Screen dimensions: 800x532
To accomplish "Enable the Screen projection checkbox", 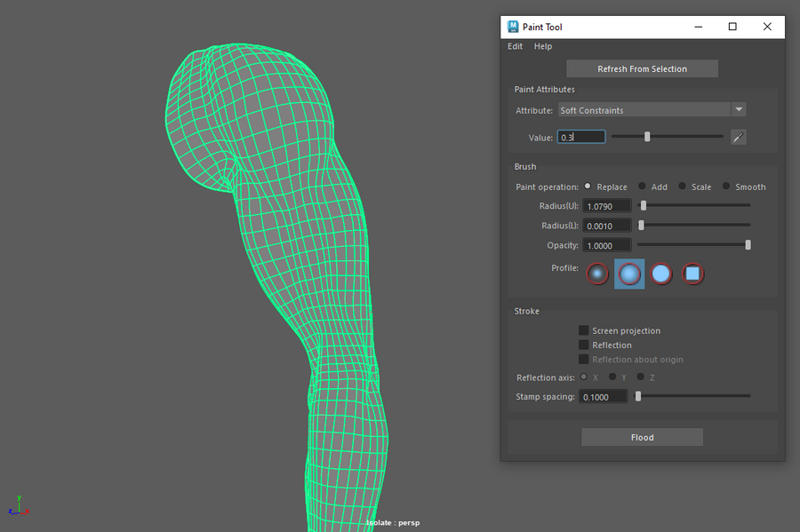I will point(584,330).
